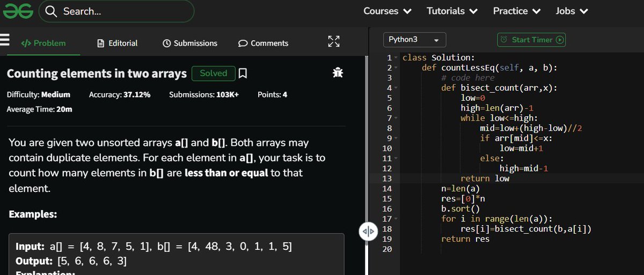Collapse the countLessEq fold arrow on line 2
644x275 pixels.
click(396, 68)
